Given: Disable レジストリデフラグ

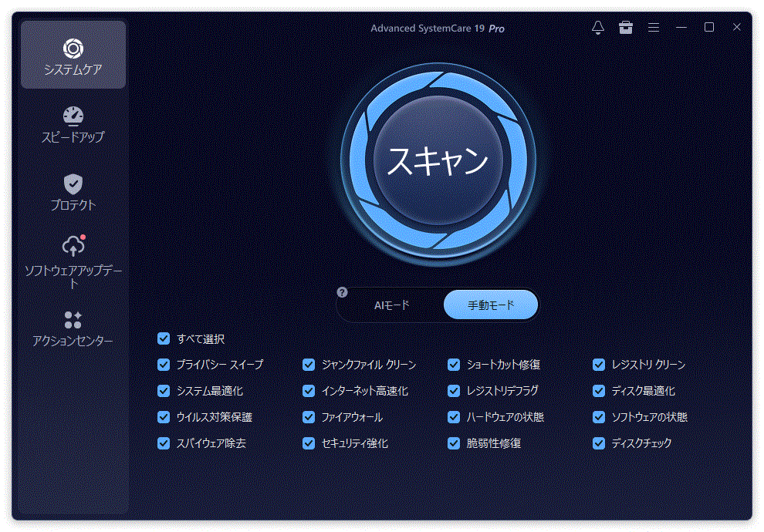Looking at the screenshot, I should (453, 390).
